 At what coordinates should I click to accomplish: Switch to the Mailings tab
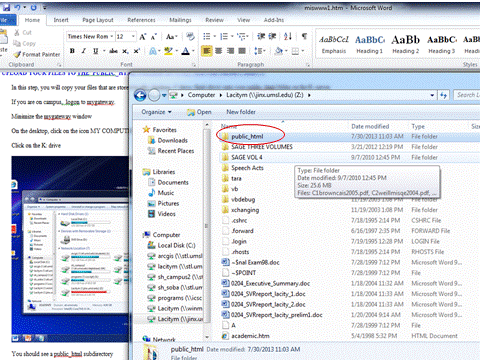point(180,20)
